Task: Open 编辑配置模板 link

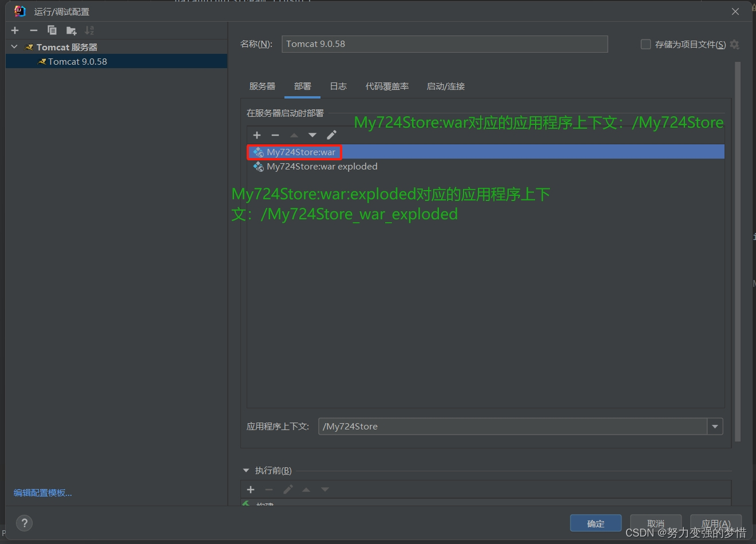Action: click(x=43, y=493)
